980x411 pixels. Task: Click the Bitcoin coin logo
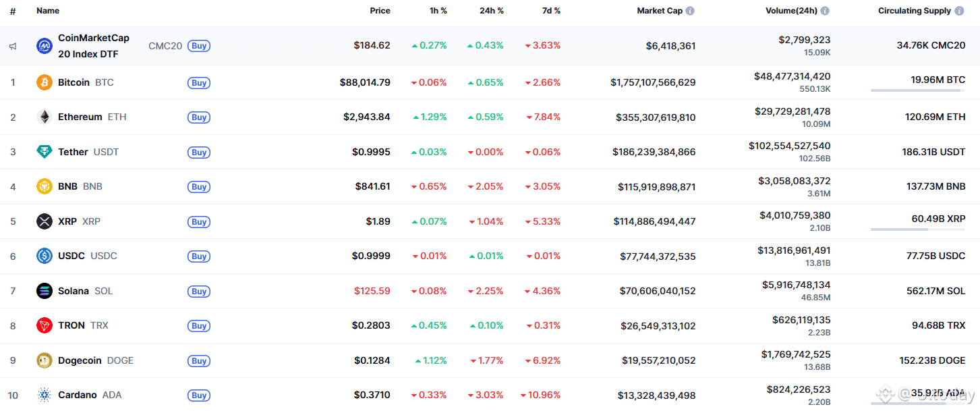point(44,82)
